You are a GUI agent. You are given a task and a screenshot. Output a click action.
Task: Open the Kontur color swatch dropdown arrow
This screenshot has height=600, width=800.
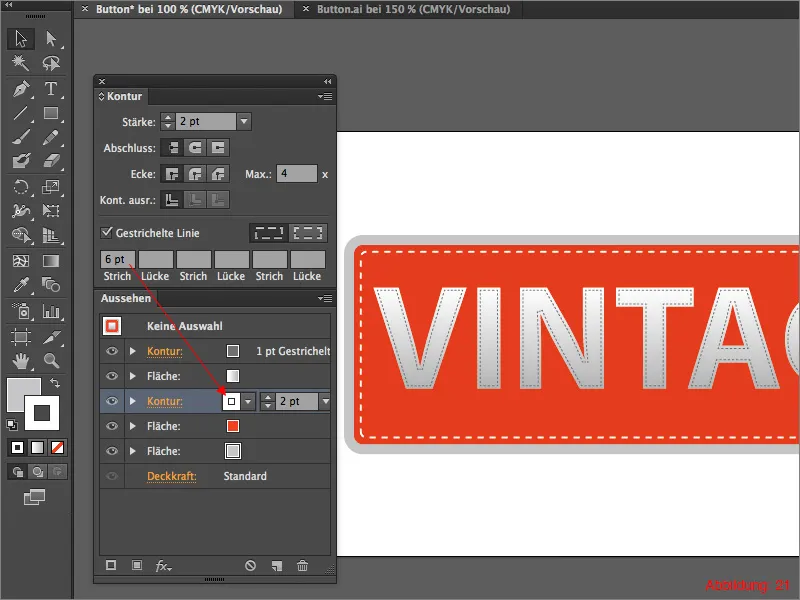(x=248, y=401)
